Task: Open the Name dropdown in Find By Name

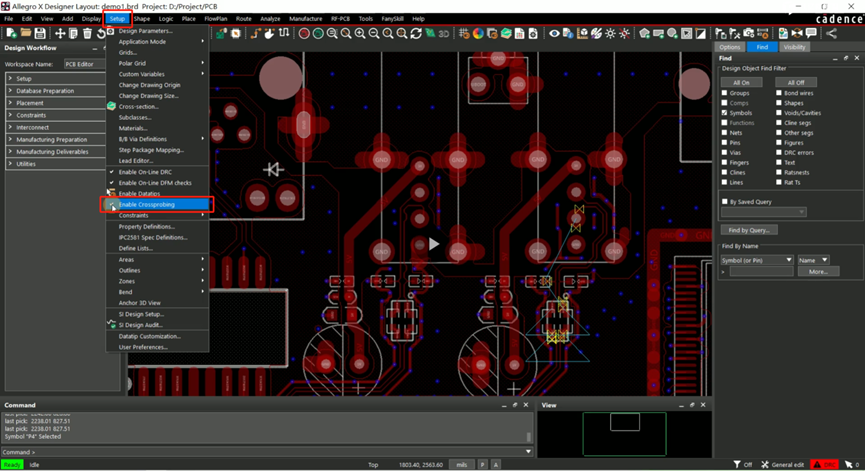Action: click(x=813, y=260)
